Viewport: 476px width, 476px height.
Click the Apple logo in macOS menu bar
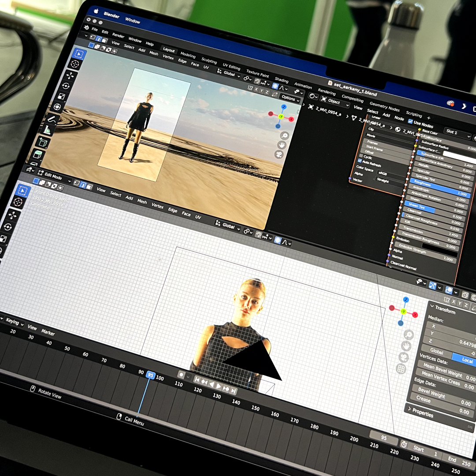click(x=94, y=11)
